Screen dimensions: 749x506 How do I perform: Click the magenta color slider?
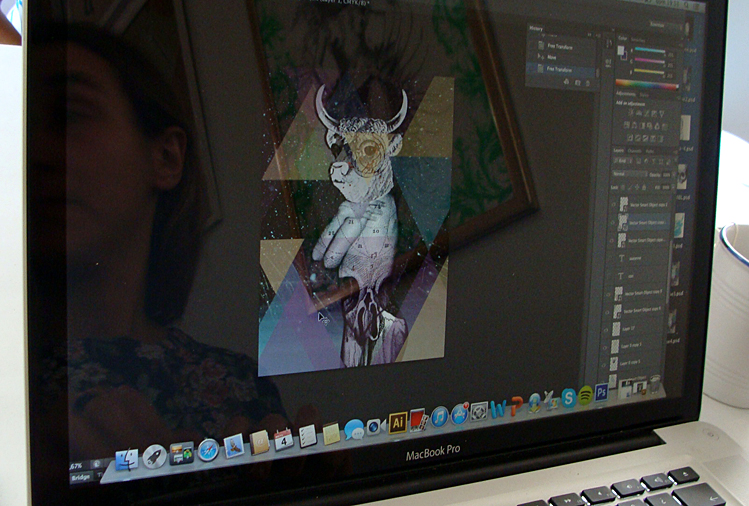pyautogui.click(x=650, y=61)
